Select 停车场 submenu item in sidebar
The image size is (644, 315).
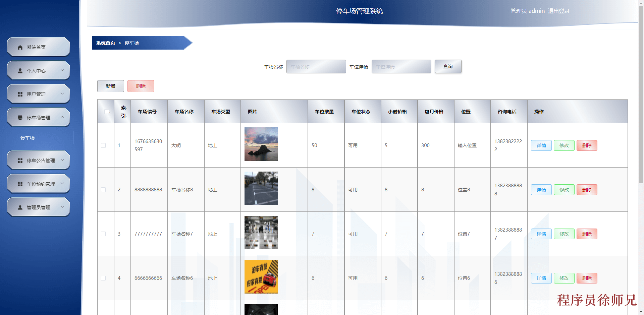(28, 137)
